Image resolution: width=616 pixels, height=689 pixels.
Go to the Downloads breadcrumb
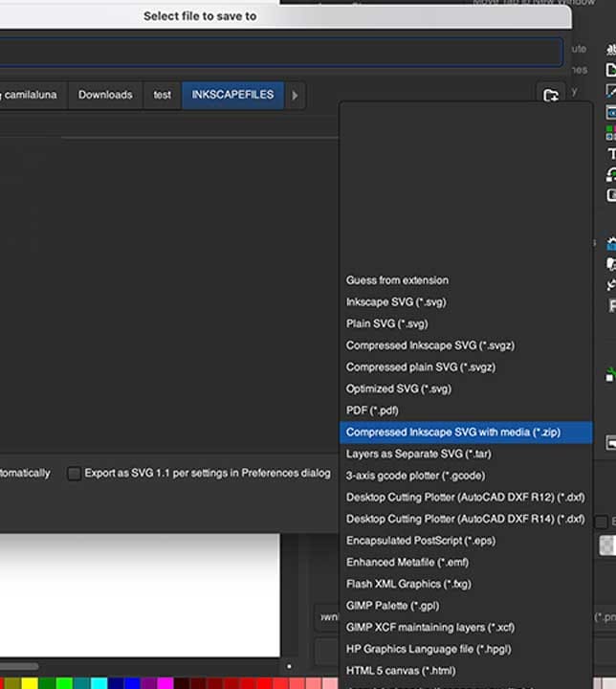pyautogui.click(x=105, y=95)
